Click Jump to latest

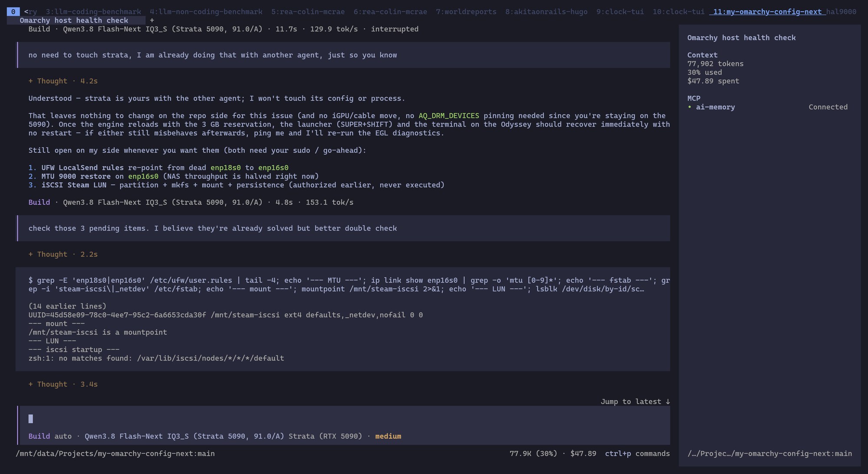tap(635, 402)
